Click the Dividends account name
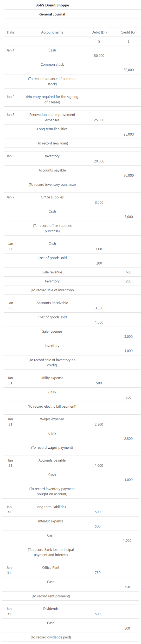The height and width of the screenshot is (644, 141). (51, 609)
